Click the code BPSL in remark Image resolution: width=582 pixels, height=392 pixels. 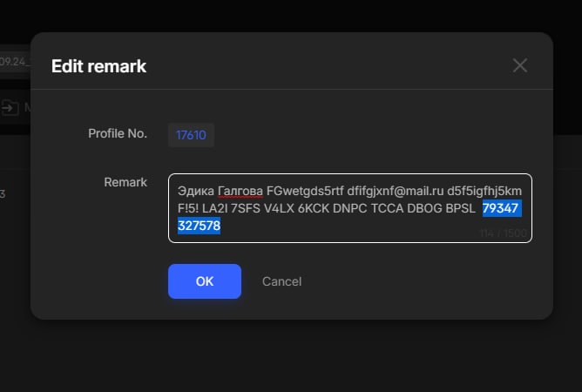point(459,208)
